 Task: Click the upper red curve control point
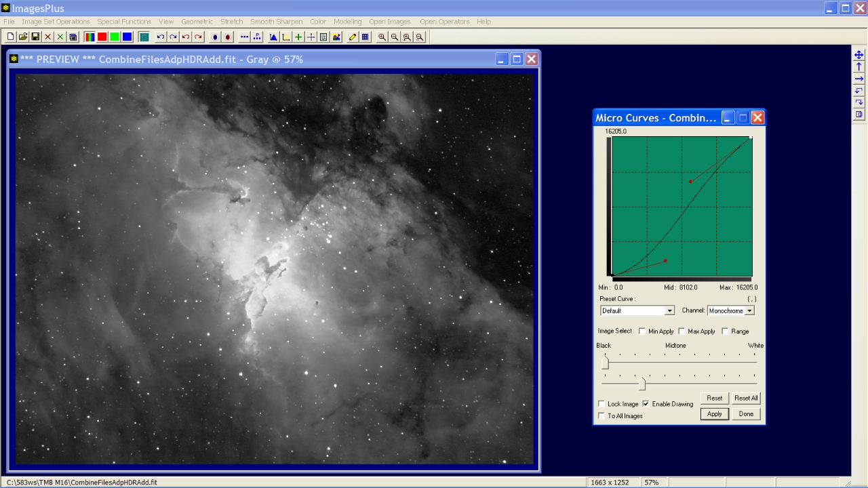[690, 182]
